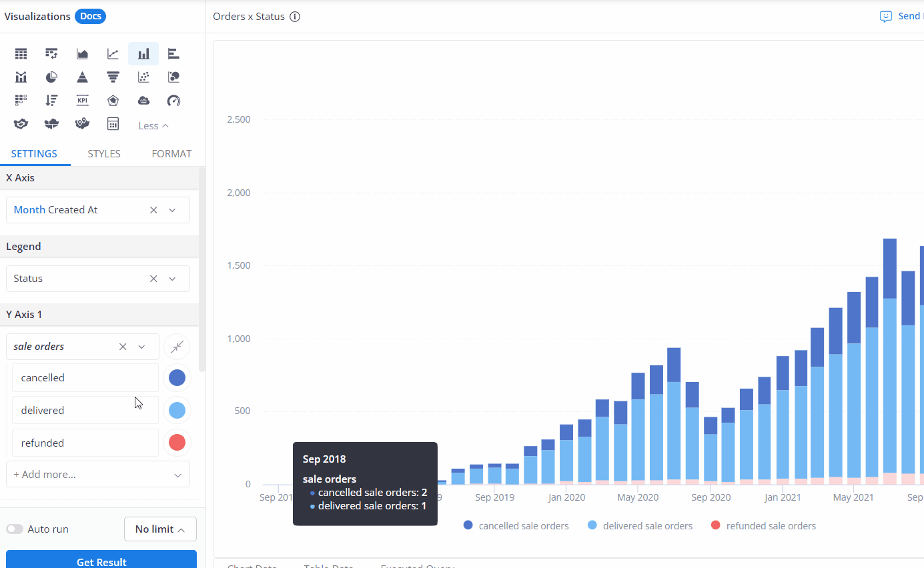Choose the horizontal bar chart visualization
This screenshot has height=568, width=924.
tap(173, 54)
